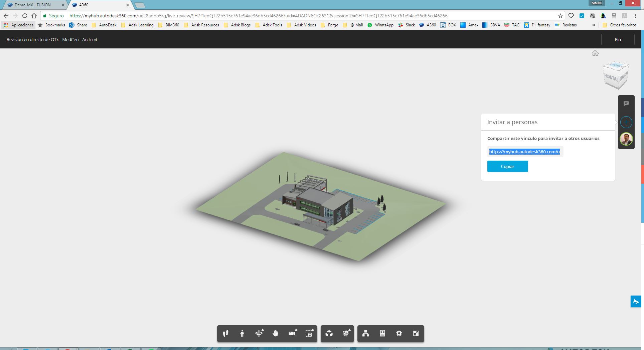Open Chrome three-dot menu
Viewport: 644px width, 350px height.
635,16
